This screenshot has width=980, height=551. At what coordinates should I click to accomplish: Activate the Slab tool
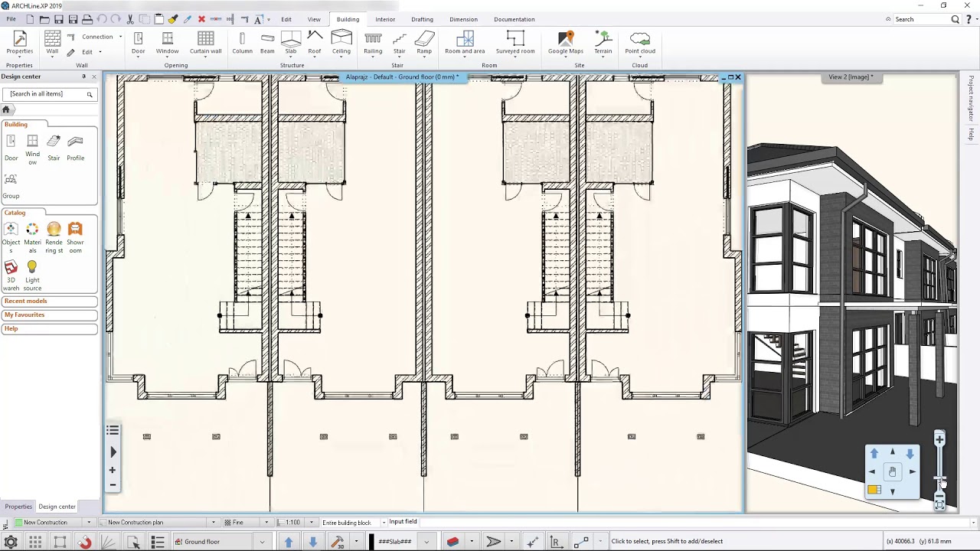[291, 42]
